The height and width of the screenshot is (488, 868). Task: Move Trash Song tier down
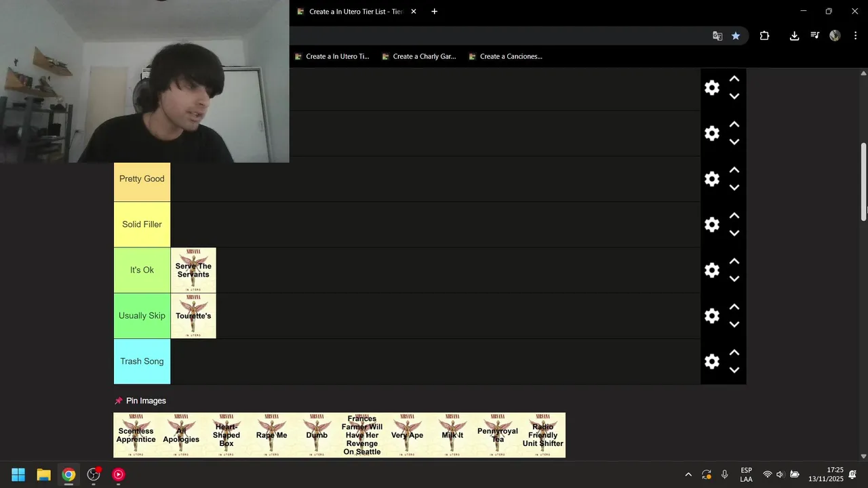tap(734, 370)
